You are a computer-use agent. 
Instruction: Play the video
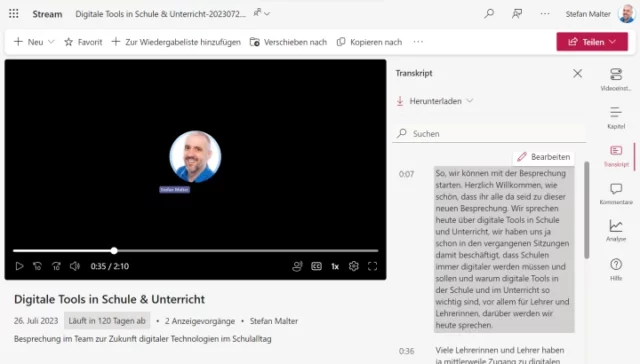point(19,266)
